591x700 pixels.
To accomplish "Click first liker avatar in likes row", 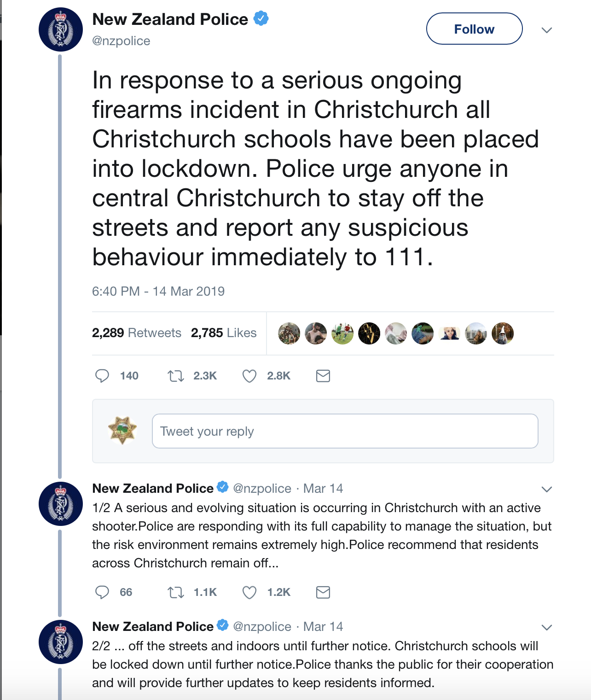I will [x=289, y=333].
